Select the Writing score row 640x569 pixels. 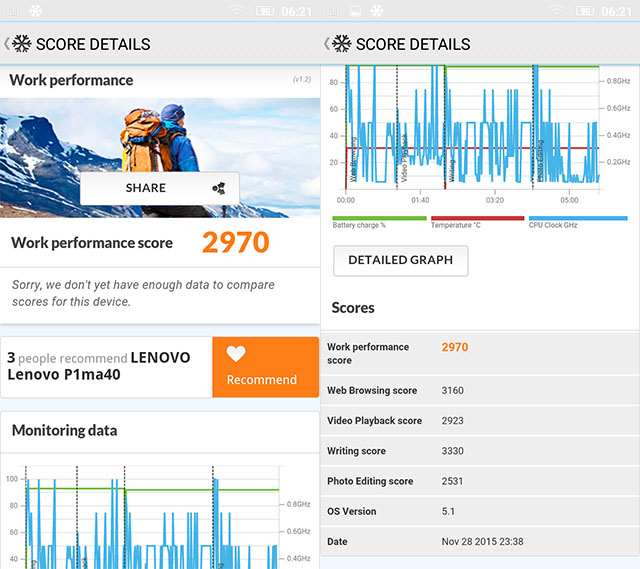point(480,451)
